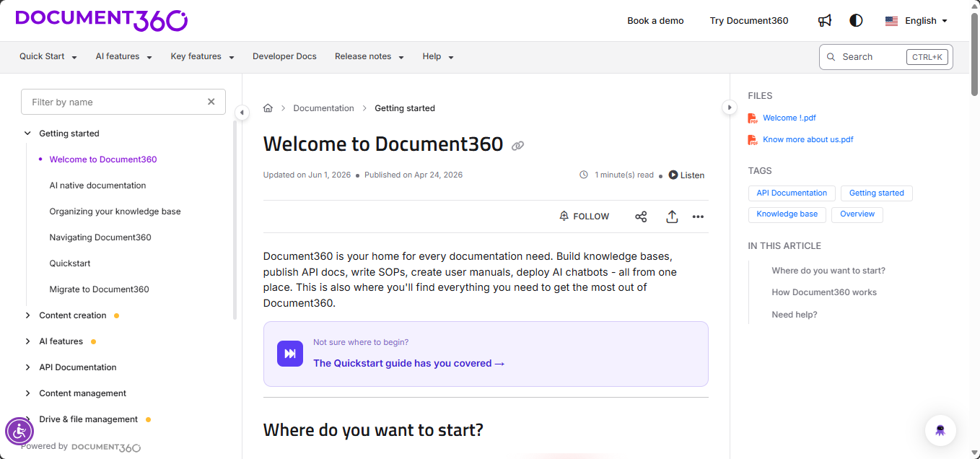
Task: Click the sidebar tree scrollbar
Action: pos(235,220)
